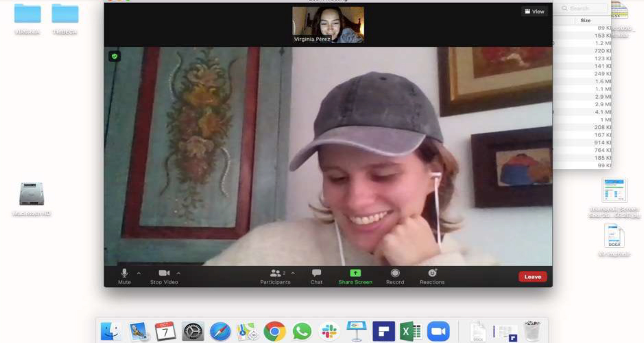Expand the arrow beside Participants
Viewport: 644px width, 343px height.
(x=293, y=273)
